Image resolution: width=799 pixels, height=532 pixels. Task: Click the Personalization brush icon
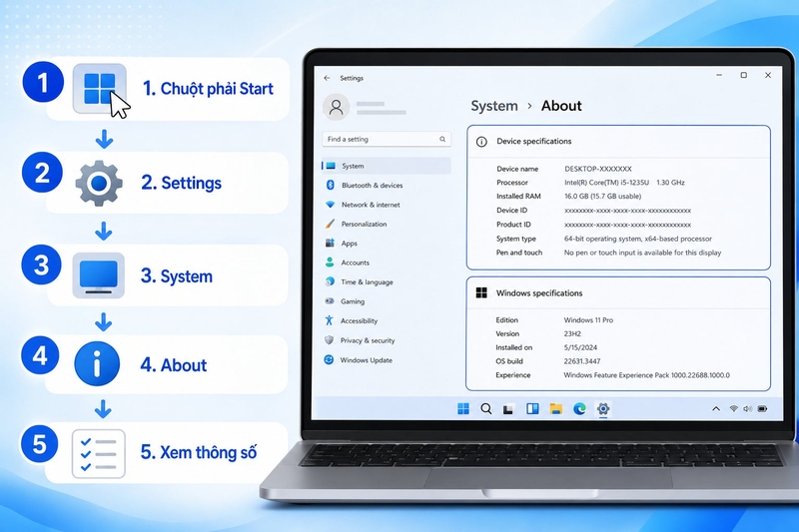(x=331, y=224)
